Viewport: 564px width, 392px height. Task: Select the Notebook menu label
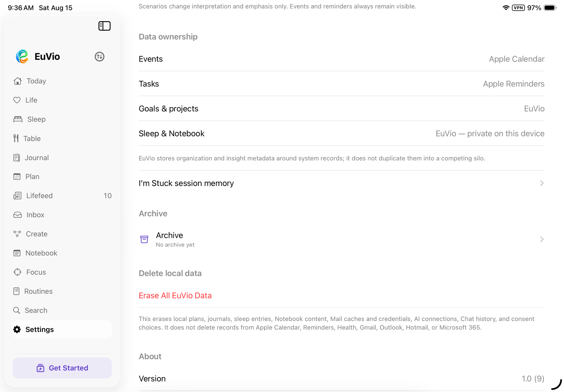pyautogui.click(x=41, y=253)
